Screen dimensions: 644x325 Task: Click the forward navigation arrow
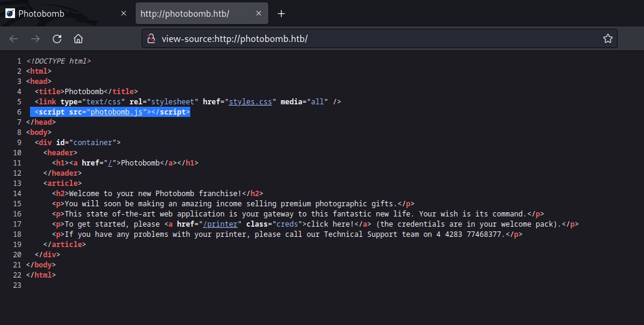[35, 39]
